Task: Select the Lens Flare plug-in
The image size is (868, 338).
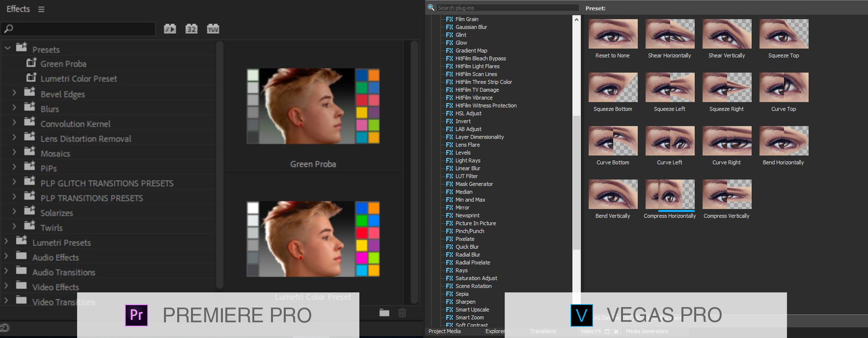Action: pos(468,145)
